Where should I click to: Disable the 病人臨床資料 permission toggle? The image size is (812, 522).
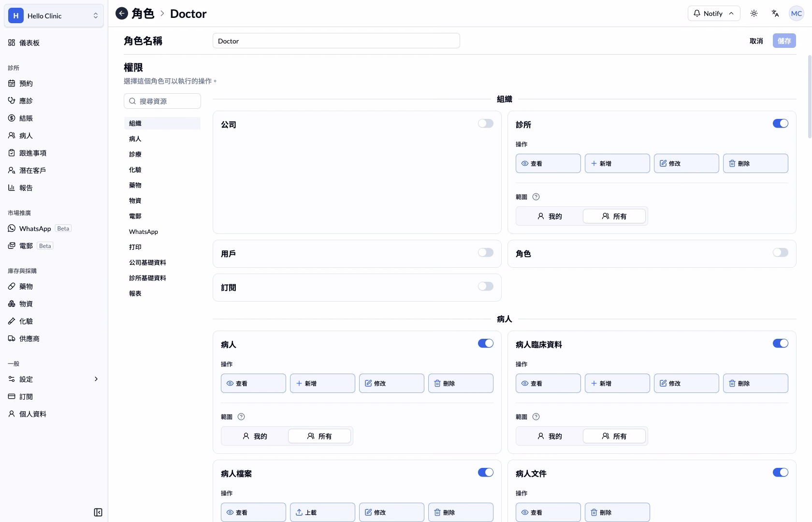781,344
